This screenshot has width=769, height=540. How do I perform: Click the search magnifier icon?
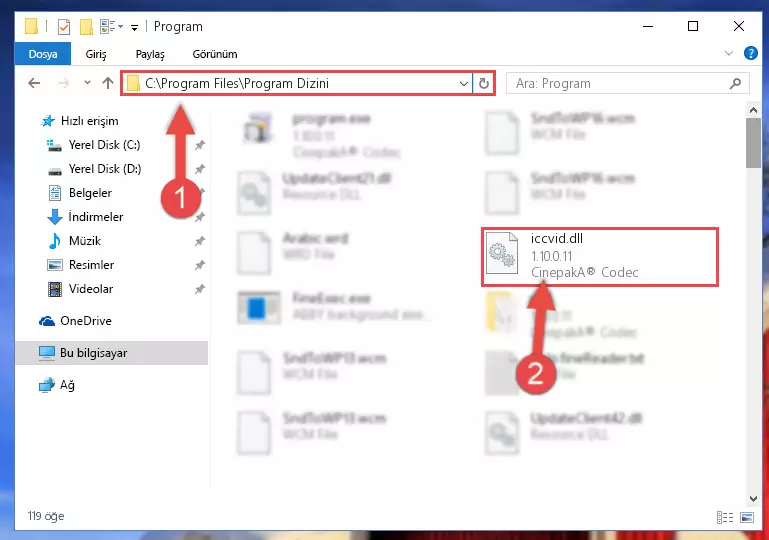click(x=735, y=84)
